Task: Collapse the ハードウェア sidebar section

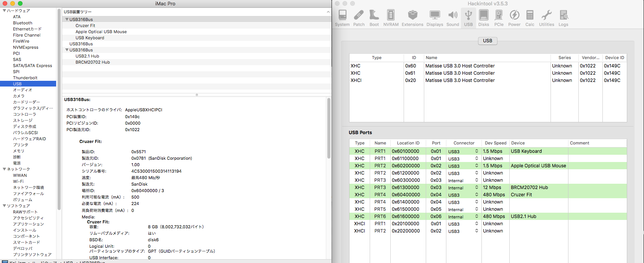Action: 4,11
